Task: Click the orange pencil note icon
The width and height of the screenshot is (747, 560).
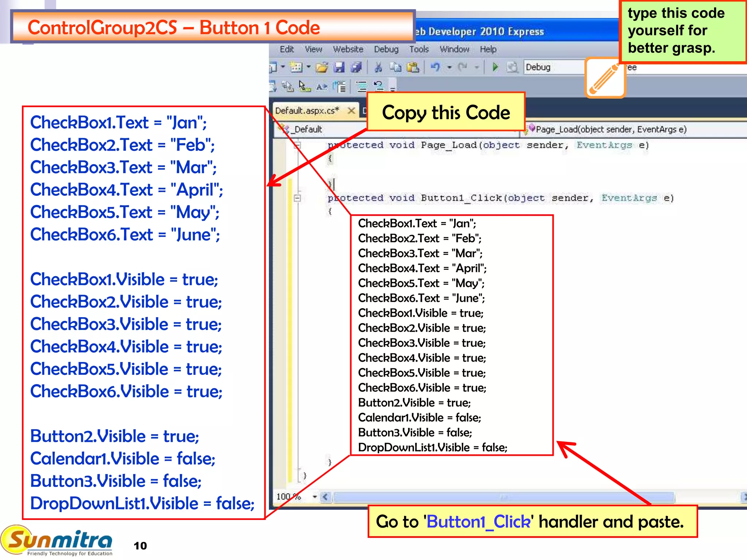Action: tap(605, 77)
